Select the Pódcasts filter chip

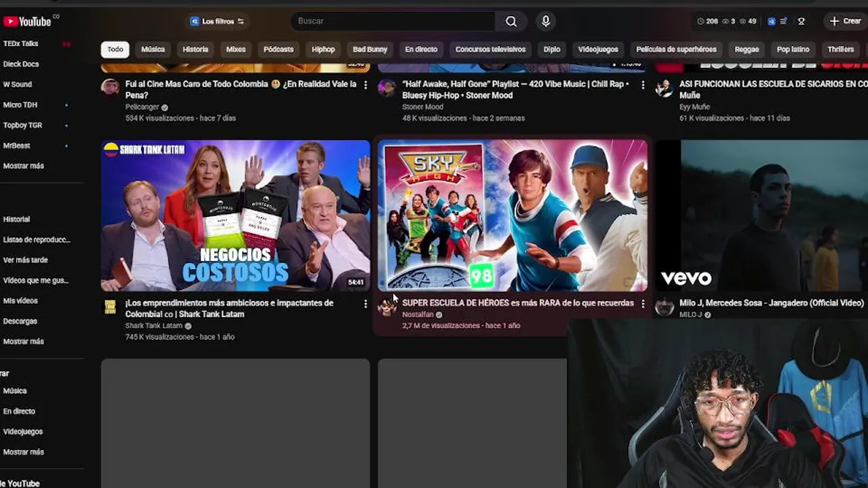coord(279,49)
